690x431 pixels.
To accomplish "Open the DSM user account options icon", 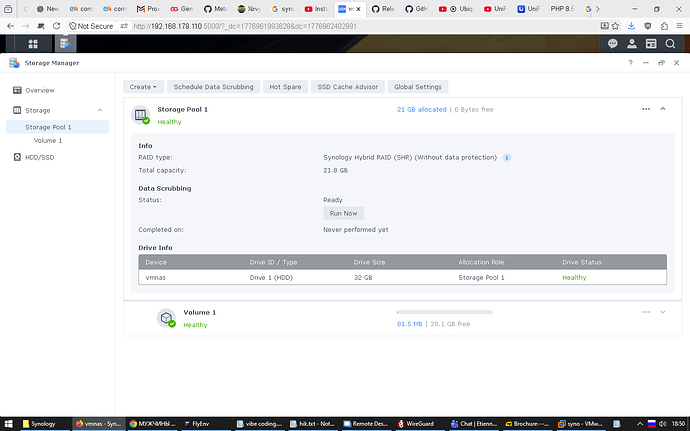I will 632,44.
